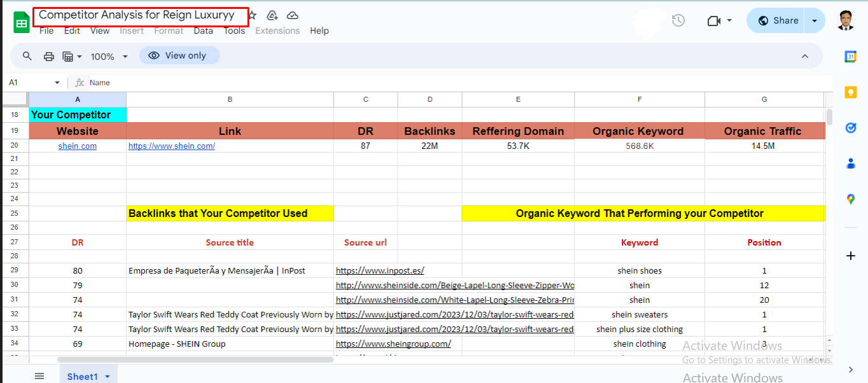Follow the shein.com website link
Viewport: 868px width, 383px height.
pyautogui.click(x=78, y=146)
